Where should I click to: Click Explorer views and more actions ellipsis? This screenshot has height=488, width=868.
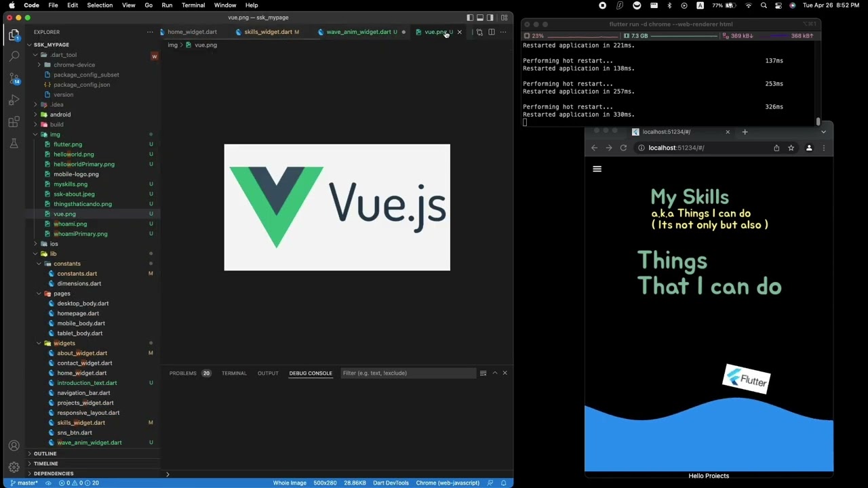click(150, 32)
